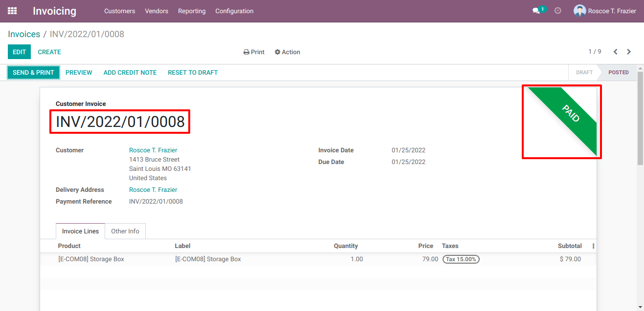Sort by the Quantity column header
This screenshot has width=644, height=311.
(x=346, y=246)
